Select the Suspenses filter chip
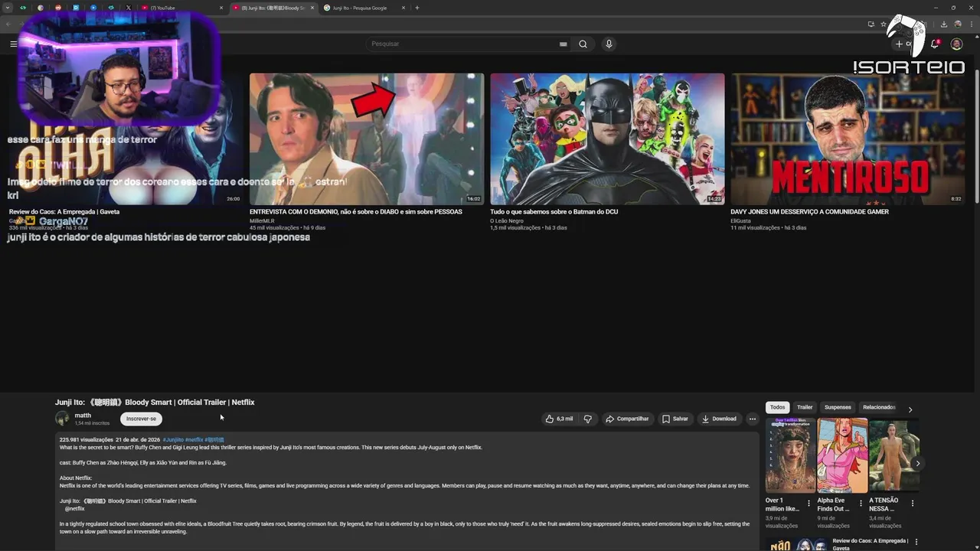This screenshot has width=980, height=551. pos(838,407)
